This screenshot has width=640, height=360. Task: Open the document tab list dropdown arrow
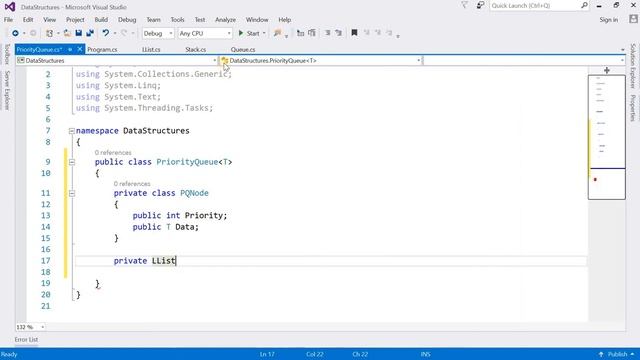[622, 50]
